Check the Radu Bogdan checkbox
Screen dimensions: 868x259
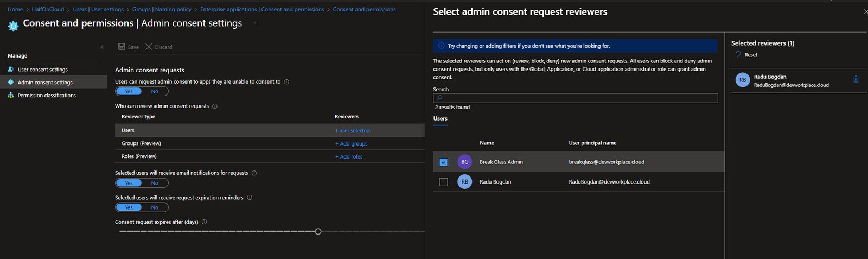443,182
